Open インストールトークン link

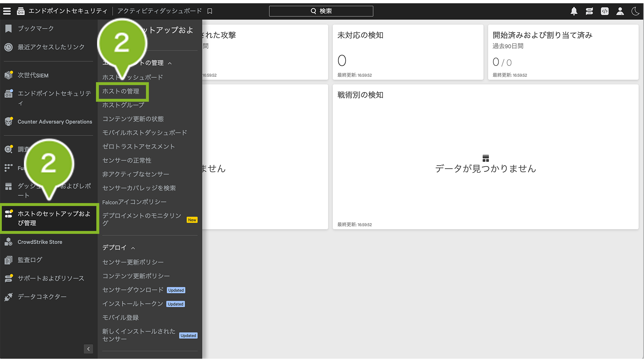click(x=133, y=304)
